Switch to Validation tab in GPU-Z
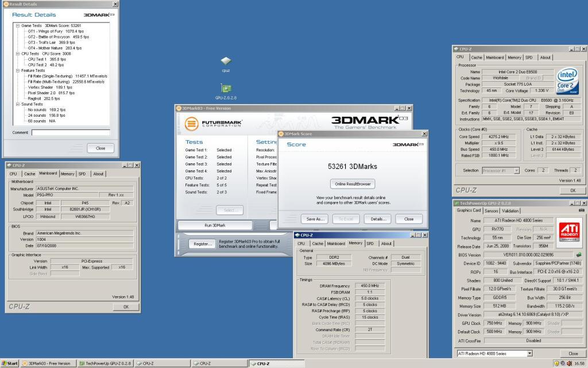The image size is (588, 368). 510,211
